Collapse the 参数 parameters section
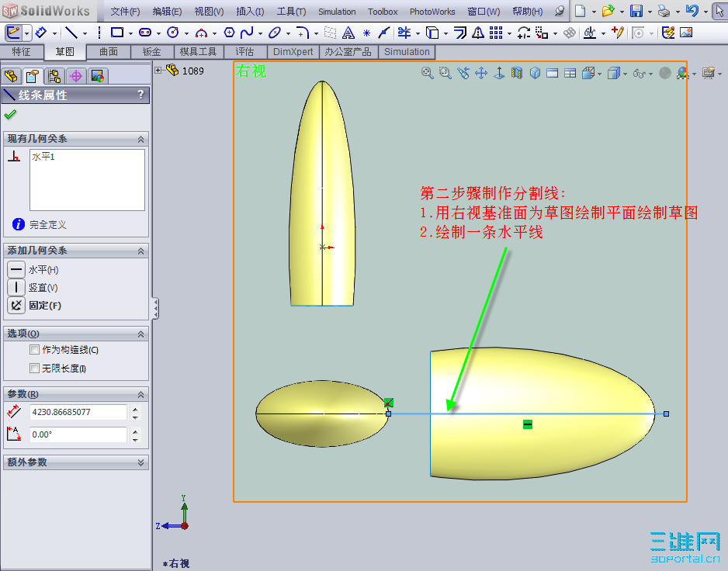Screen dimensions: 728x571 (140, 395)
